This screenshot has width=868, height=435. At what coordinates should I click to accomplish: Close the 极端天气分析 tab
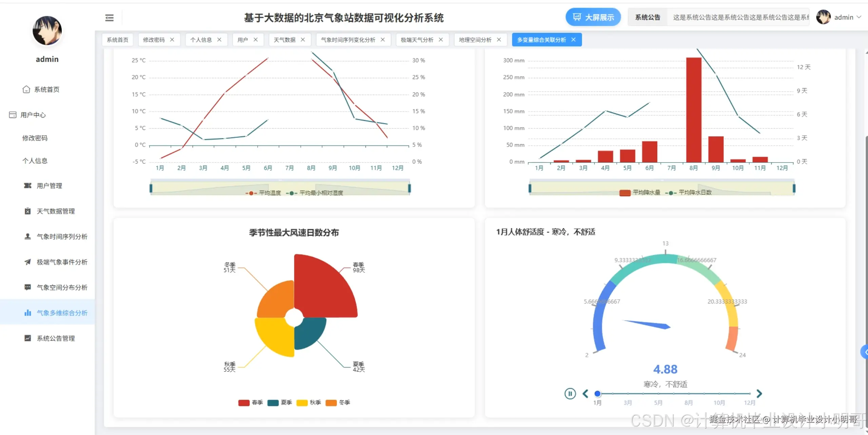[441, 40]
